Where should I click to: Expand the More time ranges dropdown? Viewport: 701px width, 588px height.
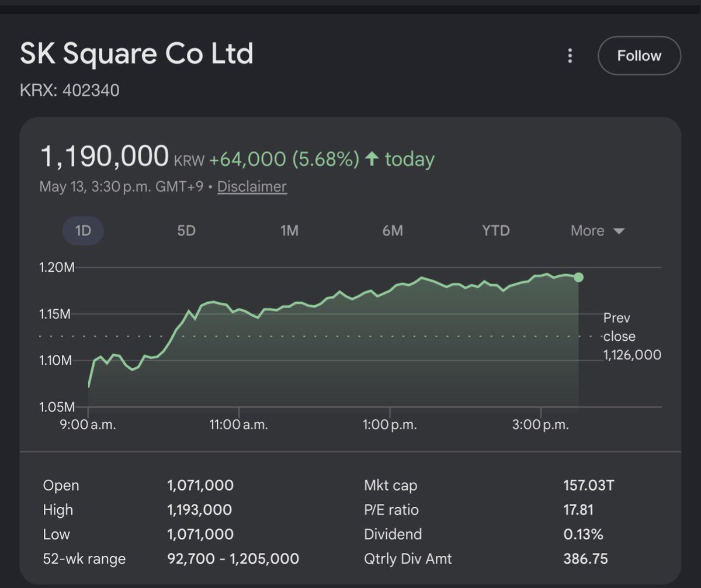[598, 230]
